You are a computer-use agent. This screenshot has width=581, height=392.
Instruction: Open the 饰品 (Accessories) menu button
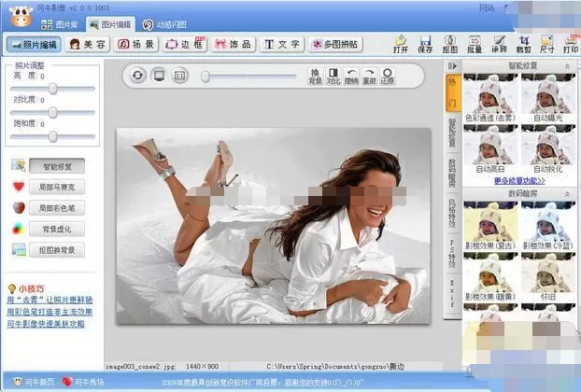click(234, 45)
